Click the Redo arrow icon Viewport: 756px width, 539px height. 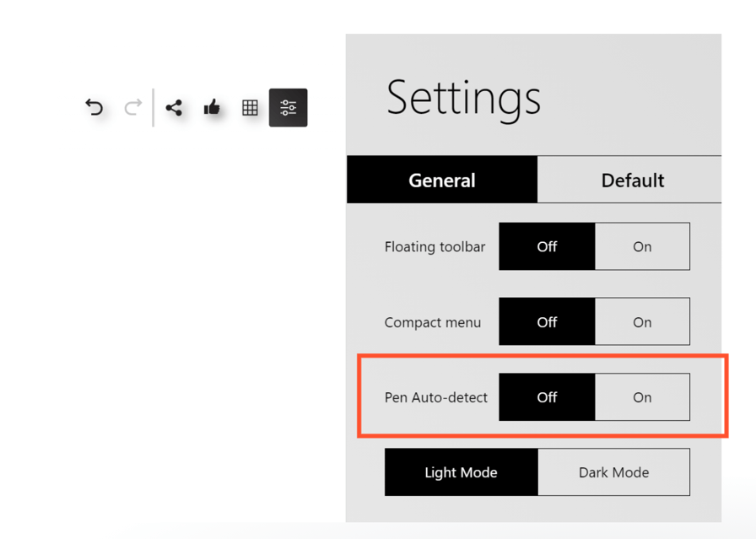[132, 107]
